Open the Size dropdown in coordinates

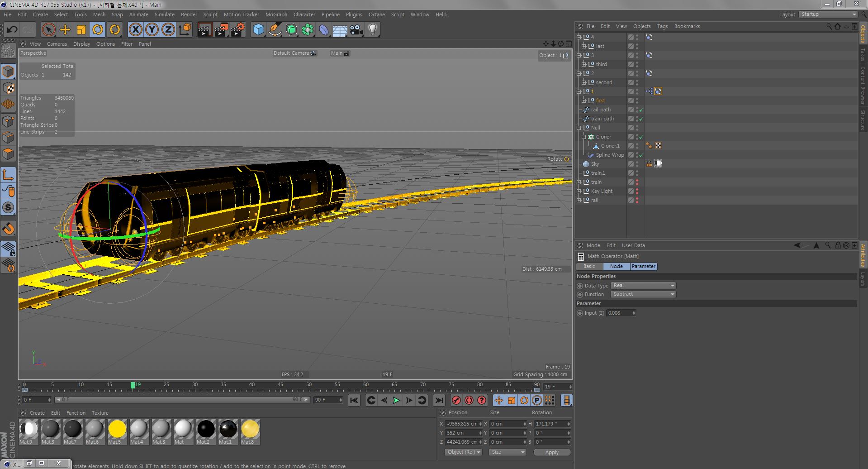[508, 452]
